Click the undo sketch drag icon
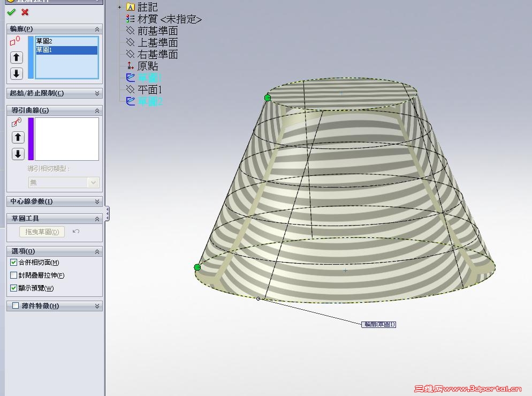532x396 pixels. (75, 231)
